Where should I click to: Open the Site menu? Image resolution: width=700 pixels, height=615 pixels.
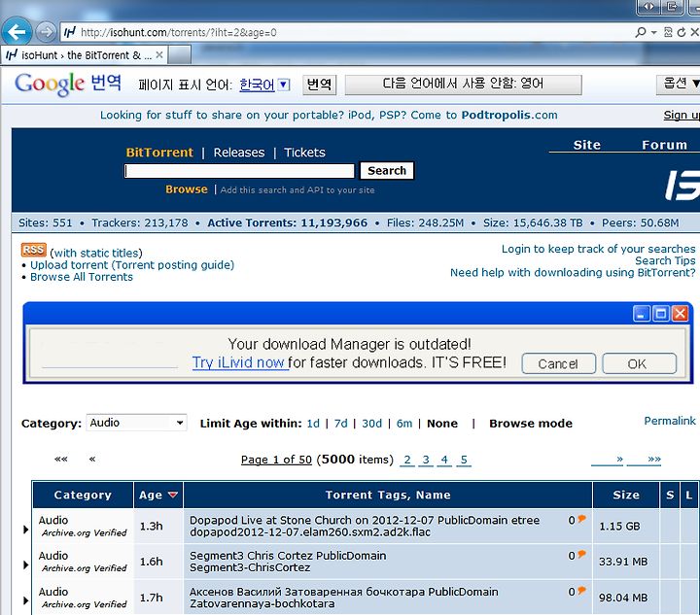[586, 145]
